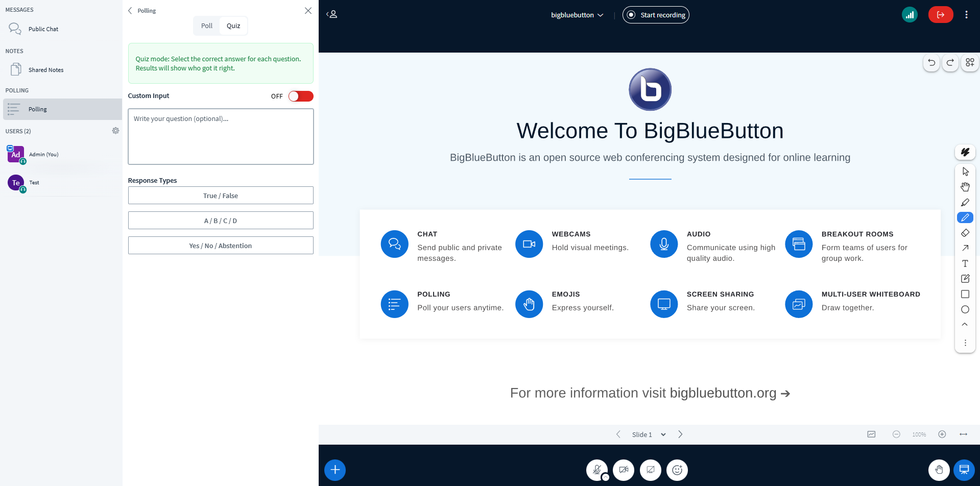
Task: Go to previous slide
Action: coord(618,434)
